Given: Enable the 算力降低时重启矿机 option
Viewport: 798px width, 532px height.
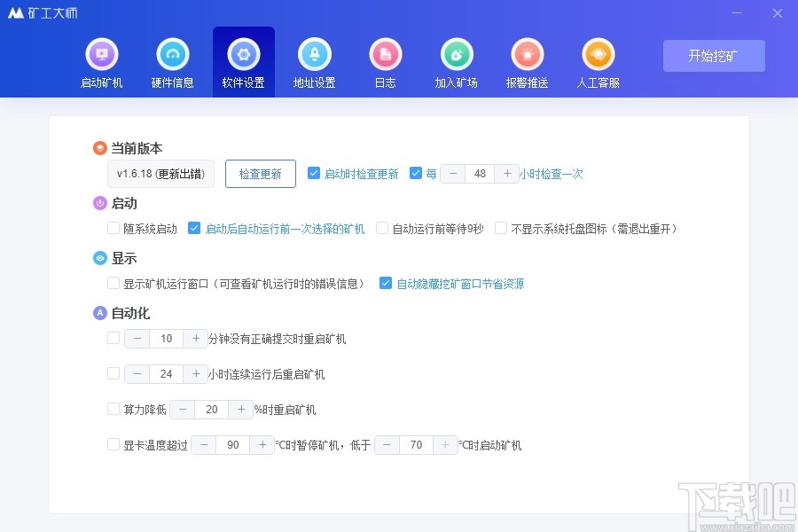Looking at the screenshot, I should pos(113,410).
